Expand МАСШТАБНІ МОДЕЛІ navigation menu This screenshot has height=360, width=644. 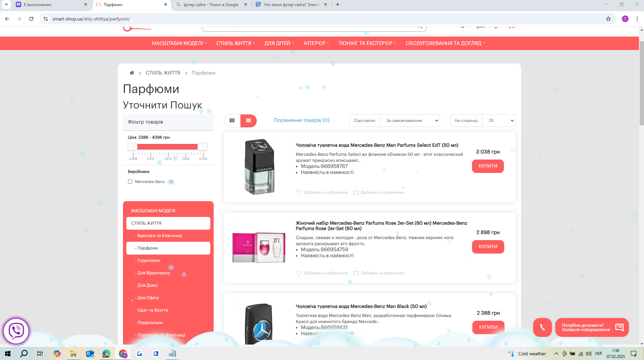pyautogui.click(x=179, y=43)
